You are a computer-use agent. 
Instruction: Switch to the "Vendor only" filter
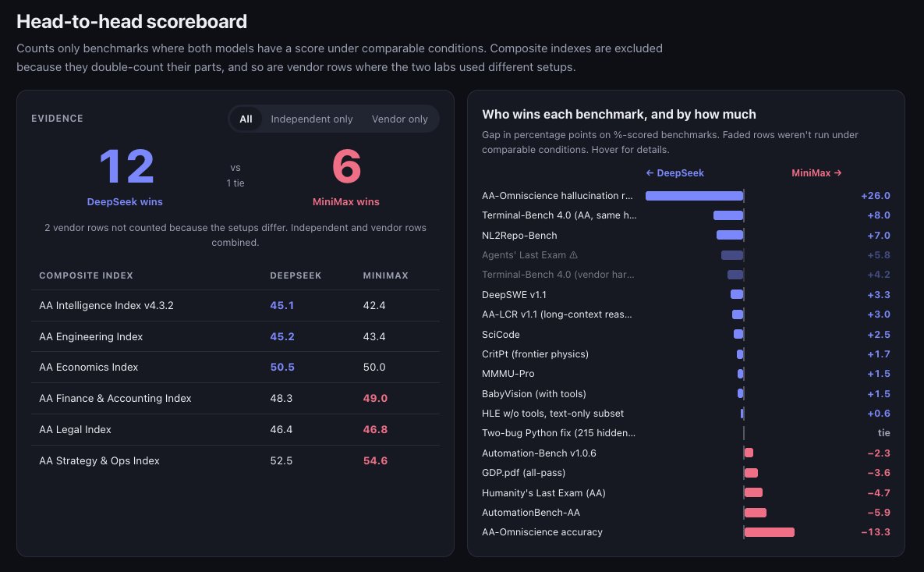pos(399,119)
